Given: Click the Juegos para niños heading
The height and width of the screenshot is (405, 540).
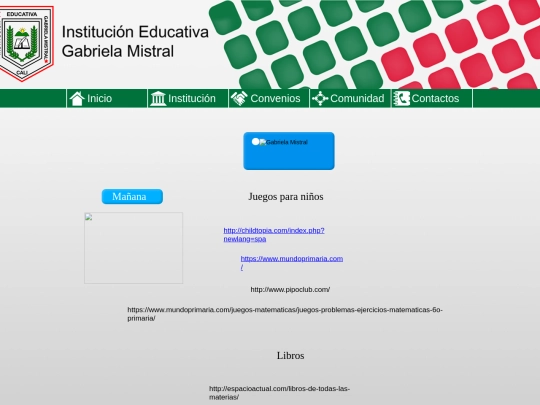Looking at the screenshot, I should point(286,197).
